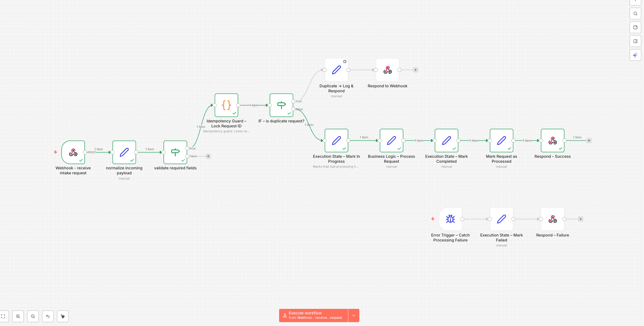Click the zoom-in icon in bottom toolbar
Screen dimensions: 644x326
pyautogui.click(x=18, y=316)
